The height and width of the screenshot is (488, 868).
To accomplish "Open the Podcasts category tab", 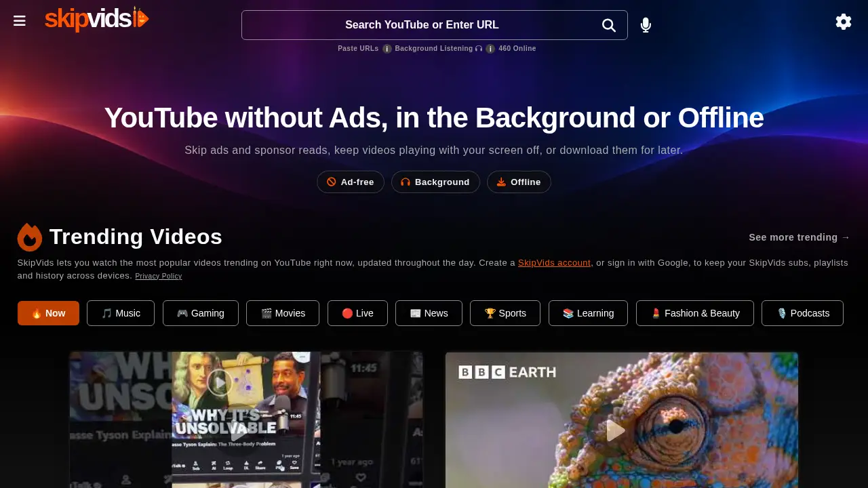I will tap(802, 313).
